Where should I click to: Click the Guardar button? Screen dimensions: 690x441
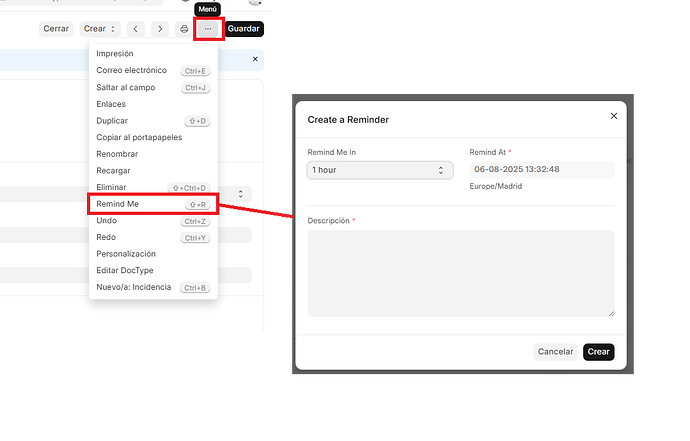(x=244, y=29)
